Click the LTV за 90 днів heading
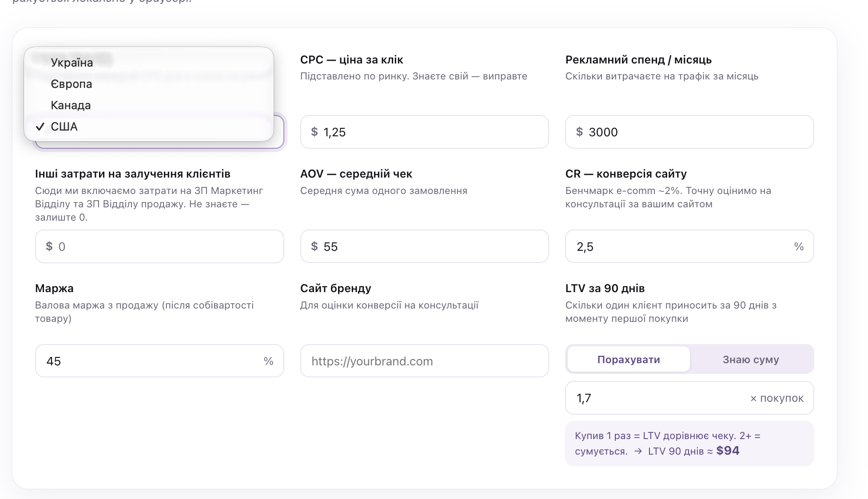Viewport: 868px width, 499px height. click(605, 288)
